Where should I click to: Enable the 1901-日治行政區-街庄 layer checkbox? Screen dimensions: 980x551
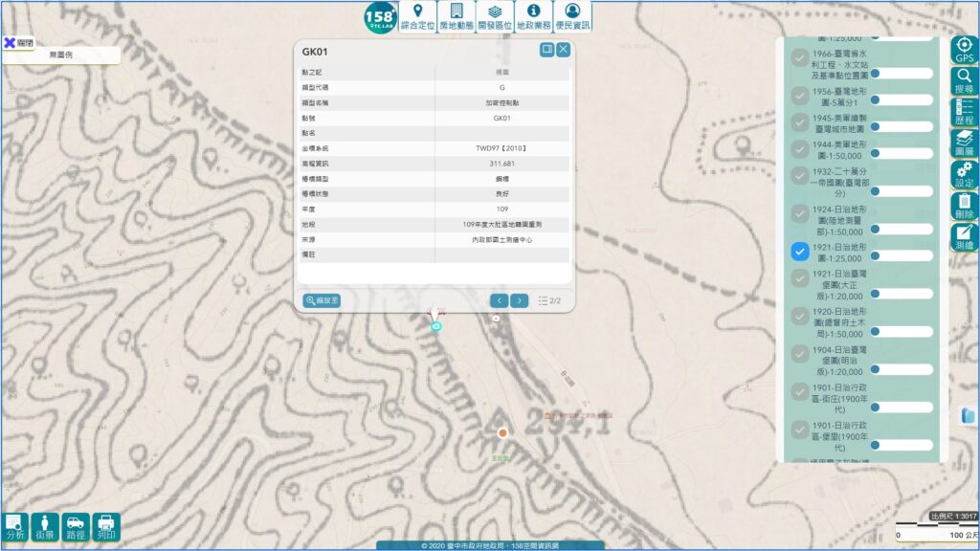click(799, 392)
